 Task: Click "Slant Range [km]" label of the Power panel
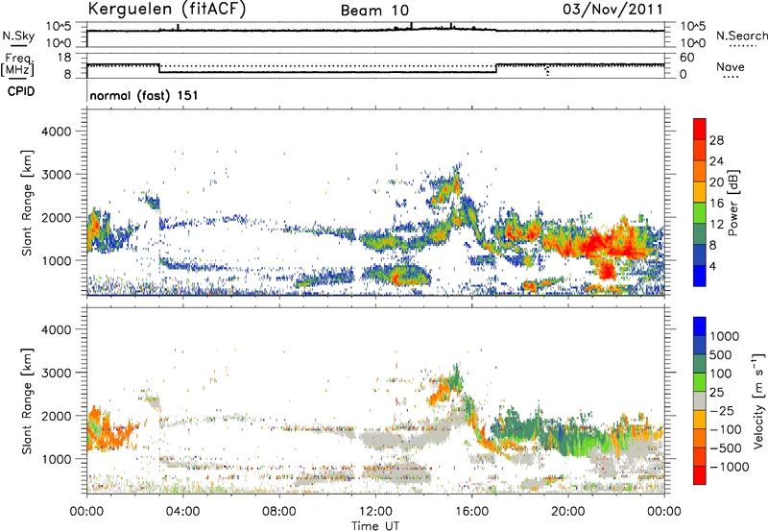[27, 203]
